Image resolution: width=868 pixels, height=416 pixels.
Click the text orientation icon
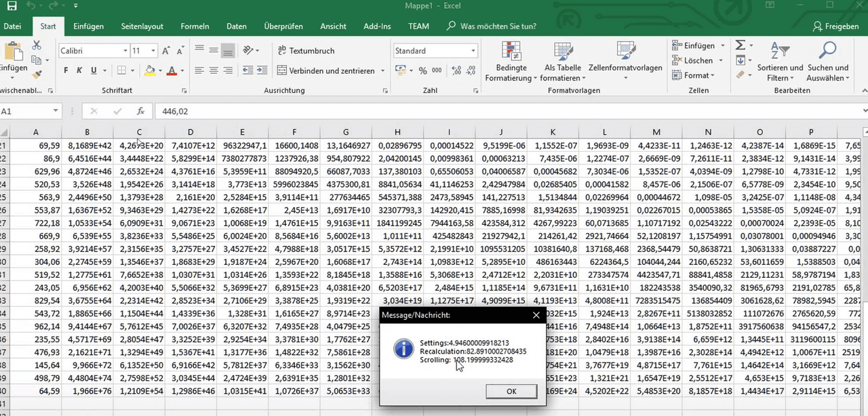[x=248, y=50]
